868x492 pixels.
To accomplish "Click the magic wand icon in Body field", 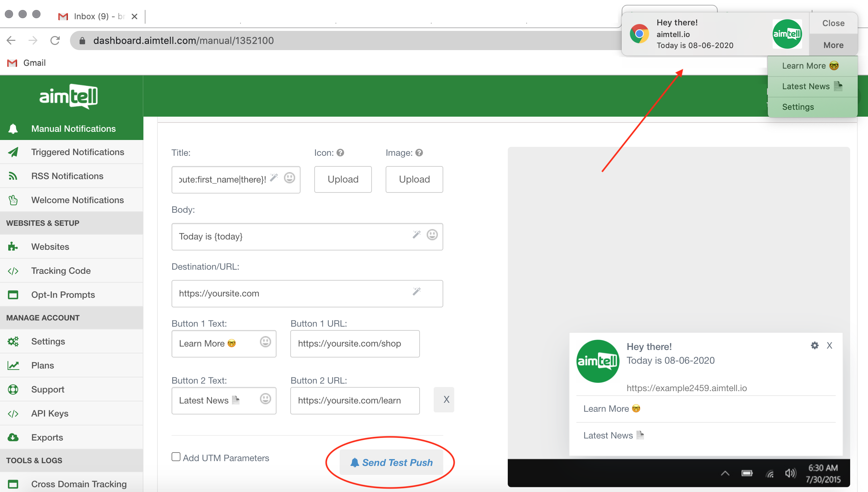I will [x=416, y=235].
